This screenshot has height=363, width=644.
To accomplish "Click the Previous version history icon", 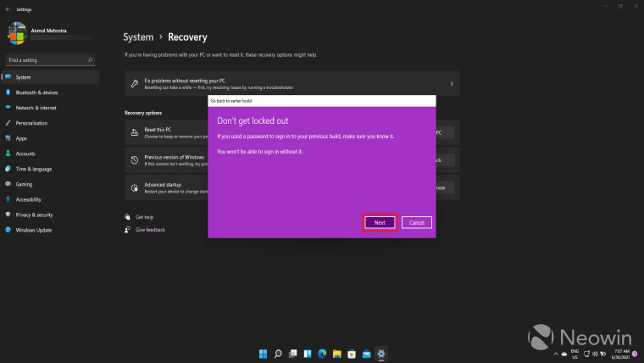I will 134,160.
